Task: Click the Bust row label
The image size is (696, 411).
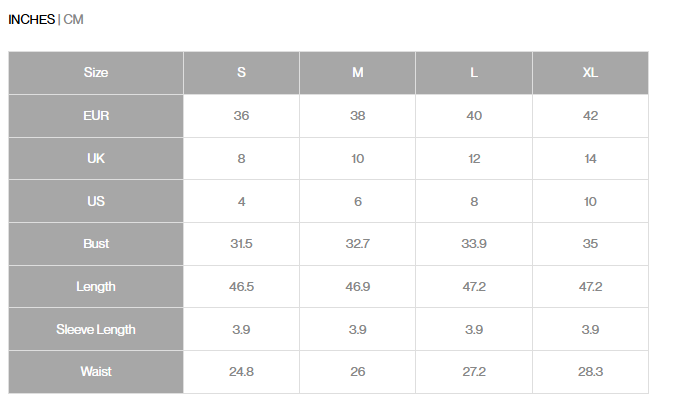Action: pos(96,244)
